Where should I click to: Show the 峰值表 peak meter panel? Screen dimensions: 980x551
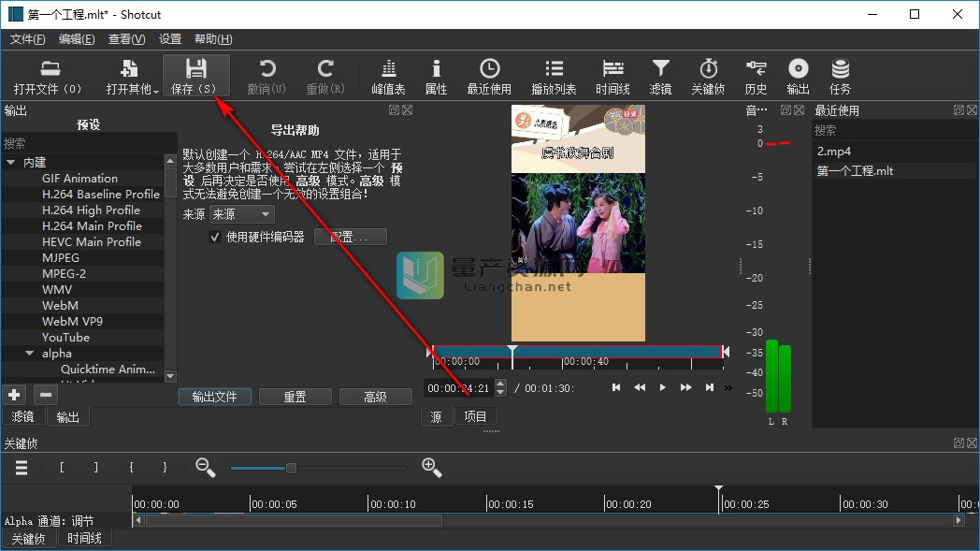(x=388, y=77)
